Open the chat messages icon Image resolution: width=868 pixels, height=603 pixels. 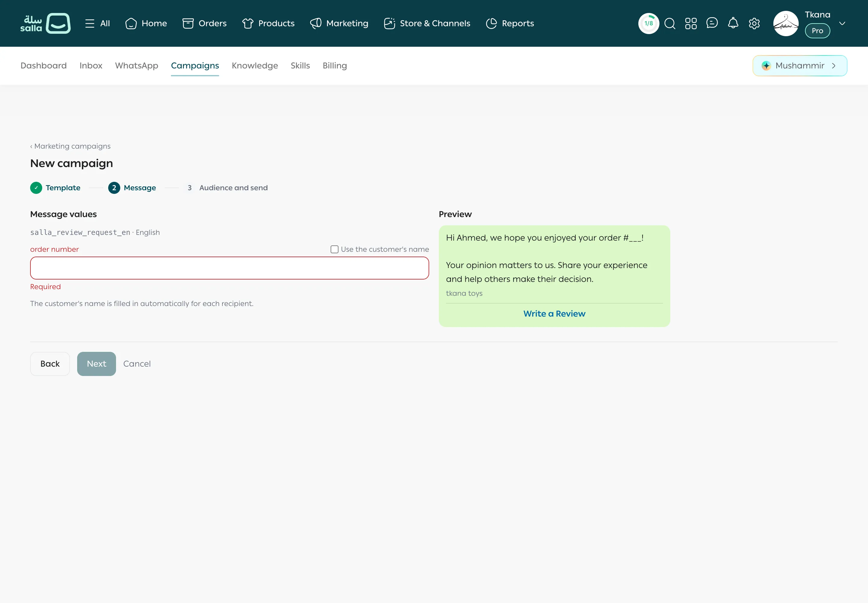coord(712,23)
